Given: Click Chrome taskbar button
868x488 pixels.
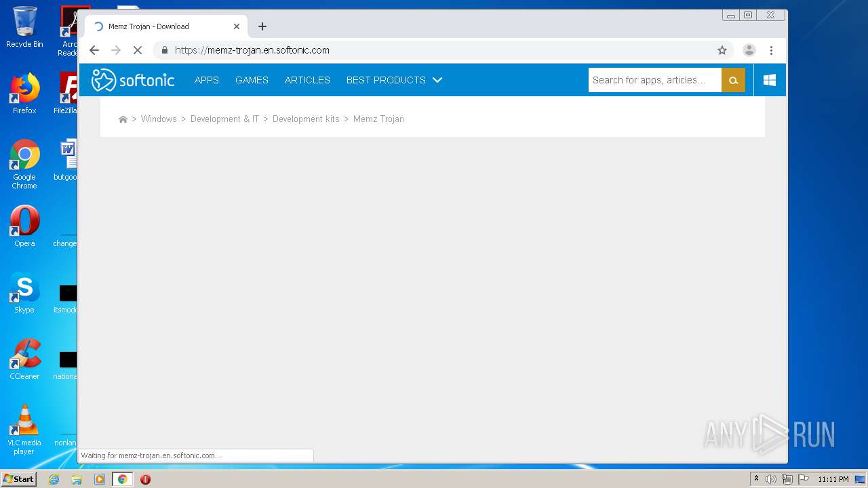Looking at the screenshot, I should 123,479.
